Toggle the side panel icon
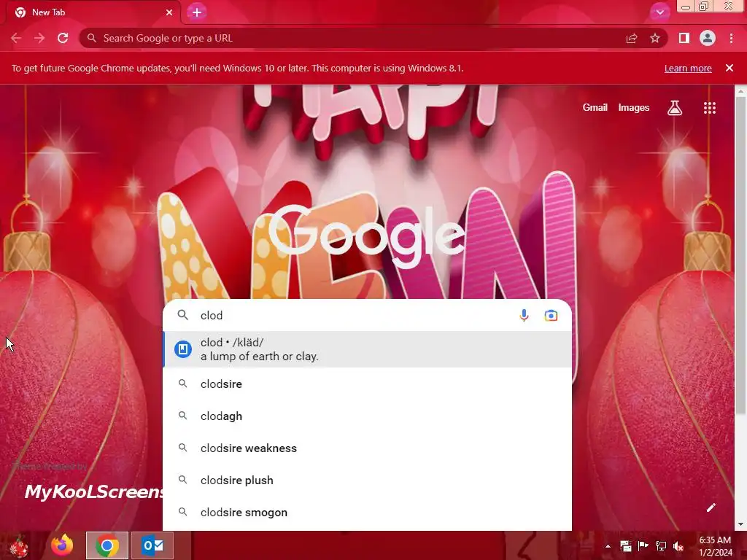 tap(684, 38)
